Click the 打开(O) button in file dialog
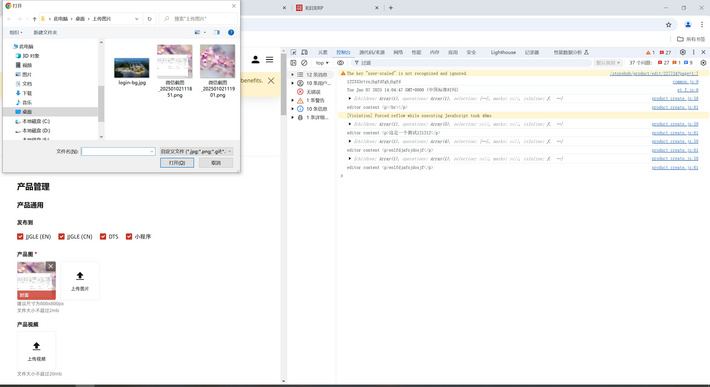This screenshot has height=387, width=710. point(177,163)
